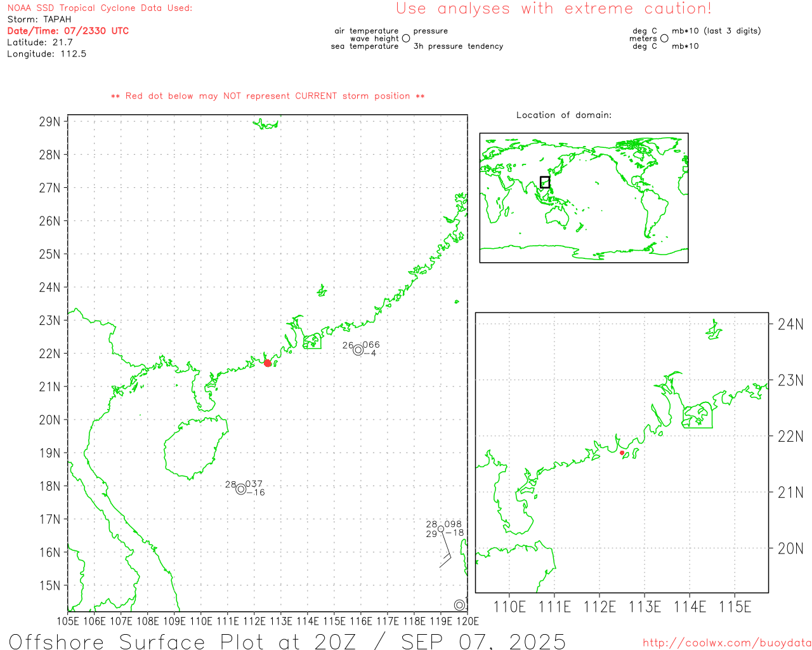Click '113E' label on zoomed inset axis
Viewport: 812px width, 650px height.
coord(645,607)
